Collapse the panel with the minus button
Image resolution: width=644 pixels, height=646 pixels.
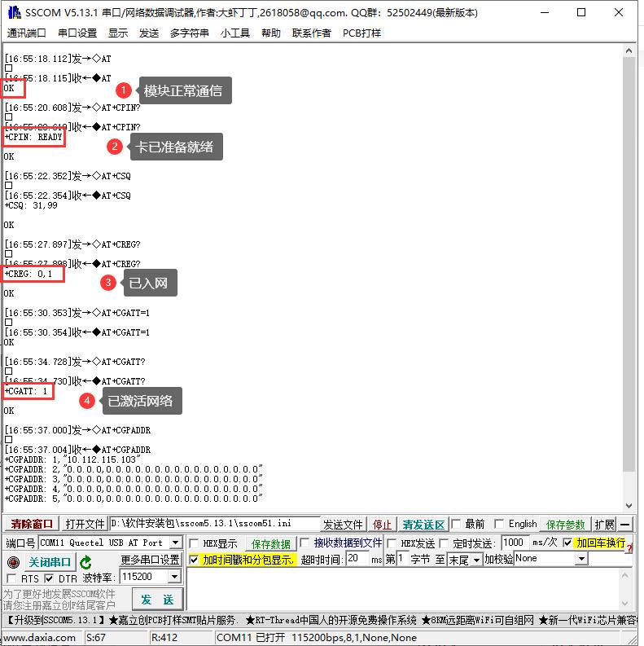pyautogui.click(x=625, y=525)
